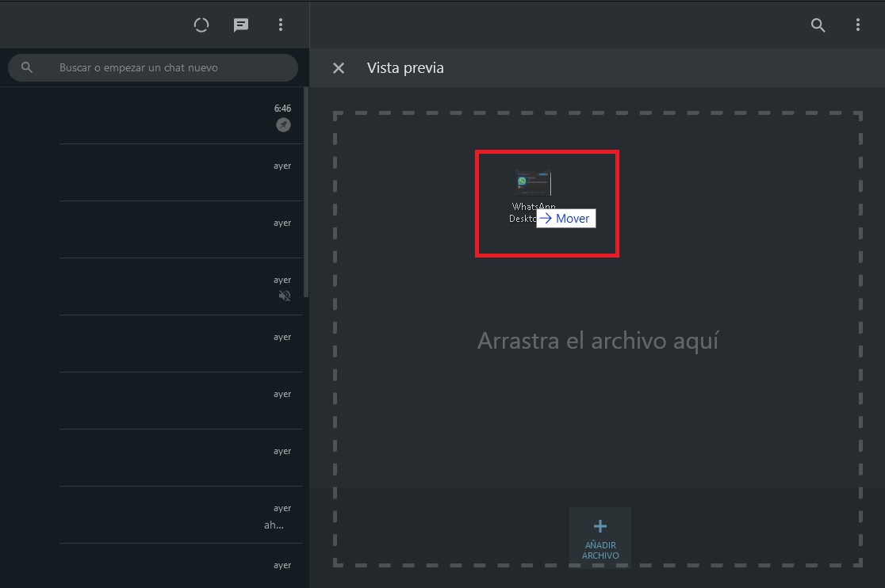Open the chat list three-dot menu
This screenshot has width=885, height=588.
(280, 25)
